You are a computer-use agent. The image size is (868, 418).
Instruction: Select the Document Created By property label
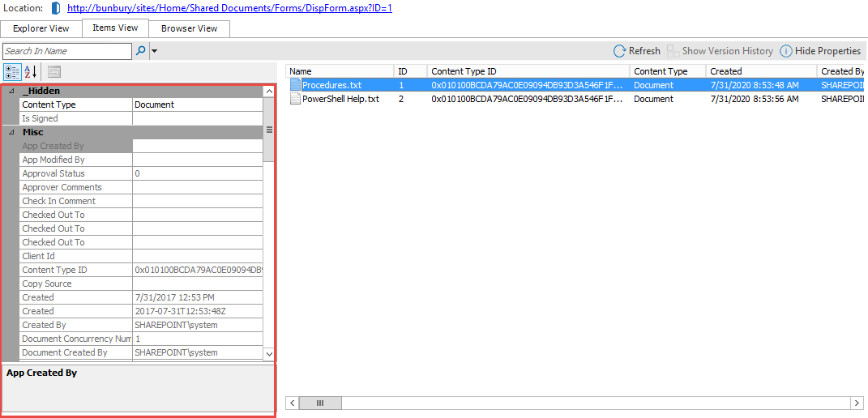[x=65, y=352]
